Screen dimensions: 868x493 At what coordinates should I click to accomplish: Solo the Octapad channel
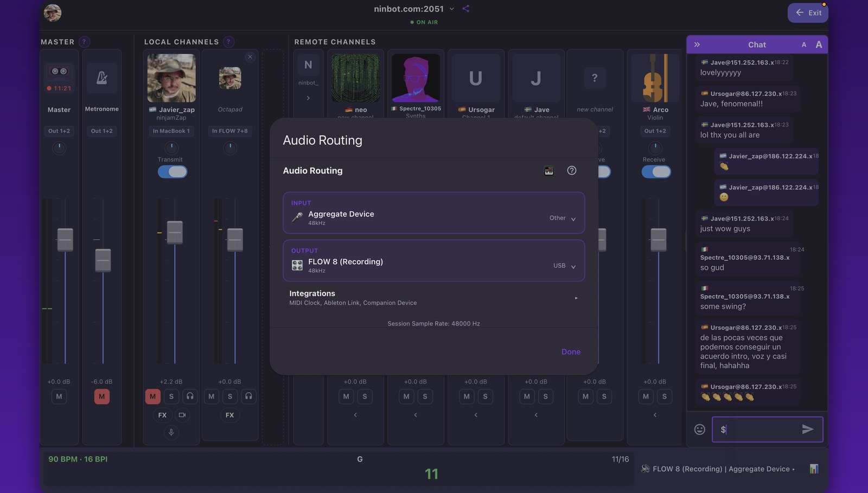coord(230,396)
